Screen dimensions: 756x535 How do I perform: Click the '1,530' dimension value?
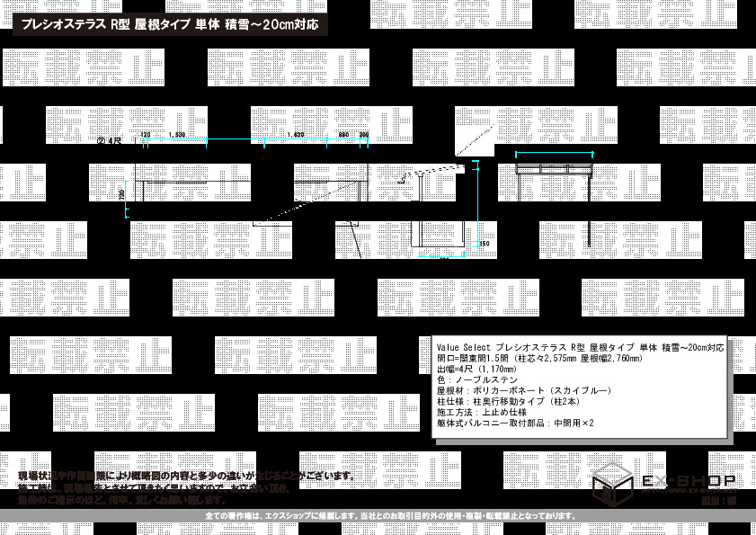coord(177,135)
